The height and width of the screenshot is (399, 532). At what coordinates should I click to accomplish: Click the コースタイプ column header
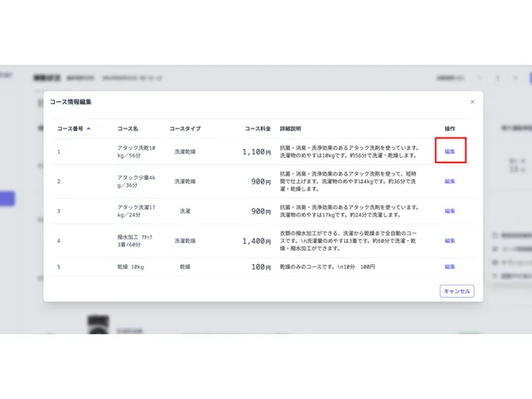point(185,129)
